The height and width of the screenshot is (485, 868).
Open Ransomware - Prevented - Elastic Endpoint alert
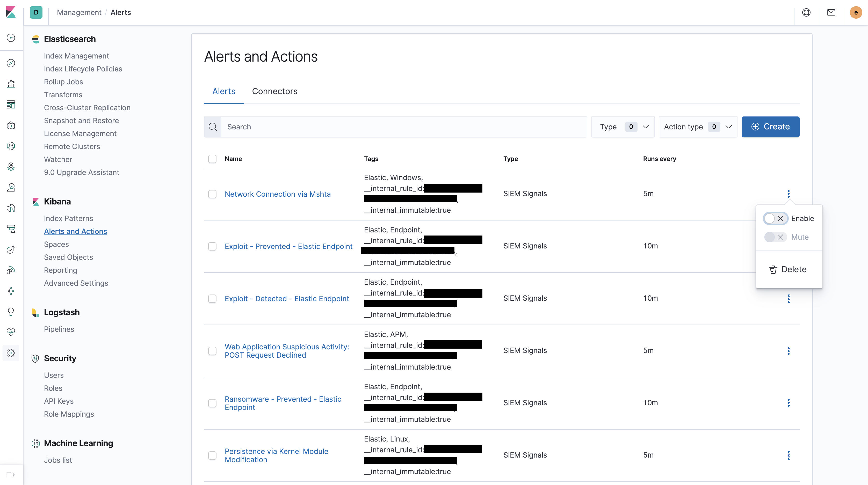(283, 403)
